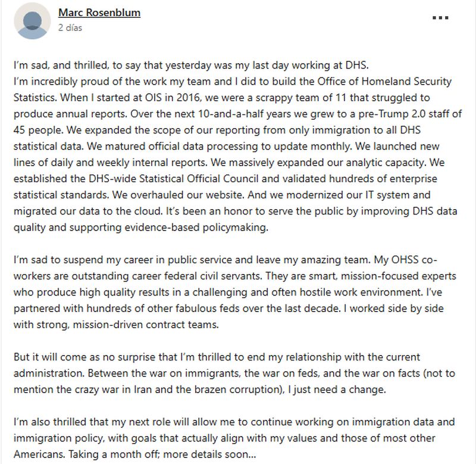This screenshot has height=464, width=476.
Task: Click the text 'Office of Homeland Security'
Action: 384,82
